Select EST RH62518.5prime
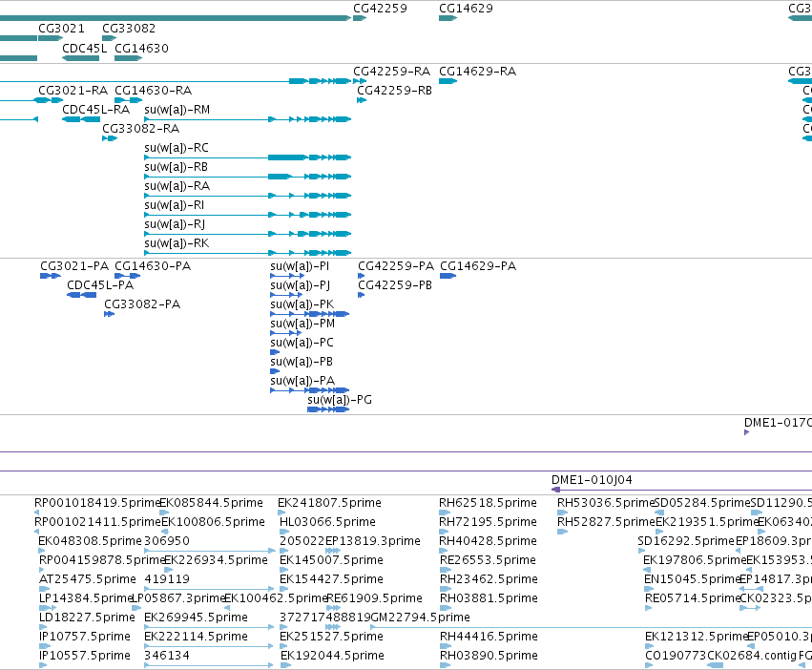 [x=488, y=503]
